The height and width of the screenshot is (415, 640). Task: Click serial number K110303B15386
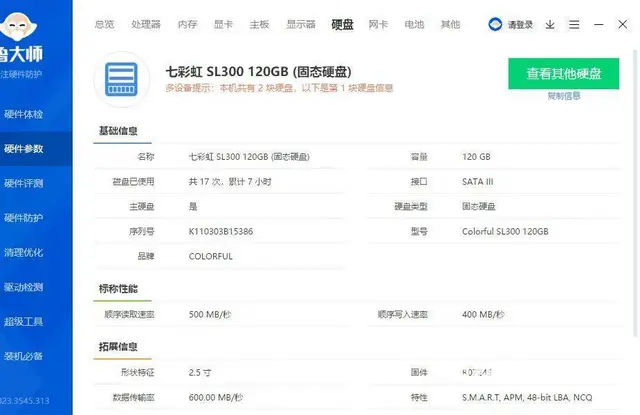pyautogui.click(x=221, y=231)
